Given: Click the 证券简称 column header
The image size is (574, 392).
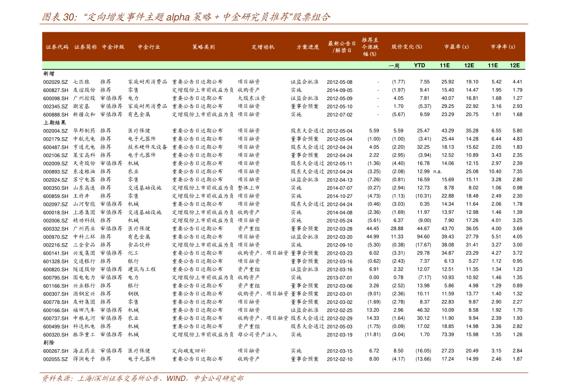Looking at the screenshot, I should pyautogui.click(x=85, y=47).
